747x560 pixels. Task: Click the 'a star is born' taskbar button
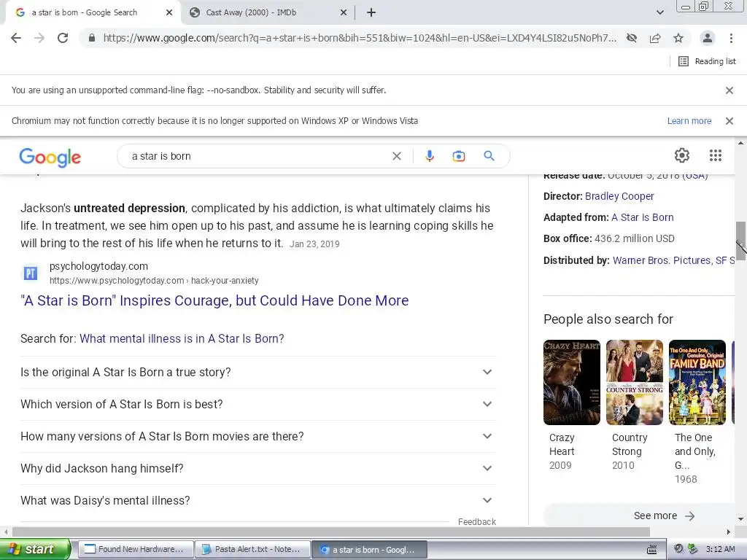point(369,550)
